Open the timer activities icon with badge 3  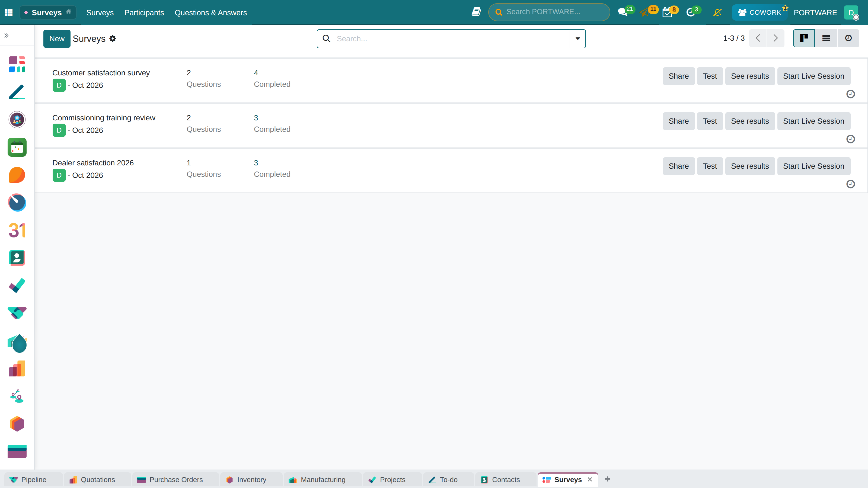click(x=691, y=12)
